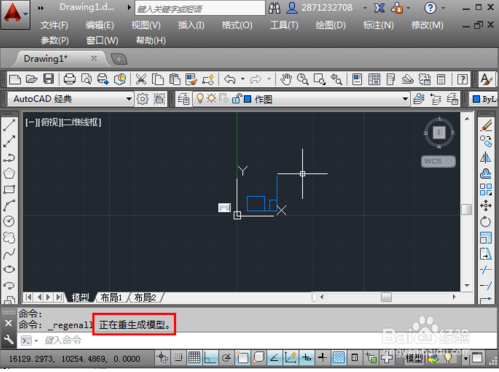Open the AutoCAD 经典 workspace dropdown

pyautogui.click(x=70, y=99)
